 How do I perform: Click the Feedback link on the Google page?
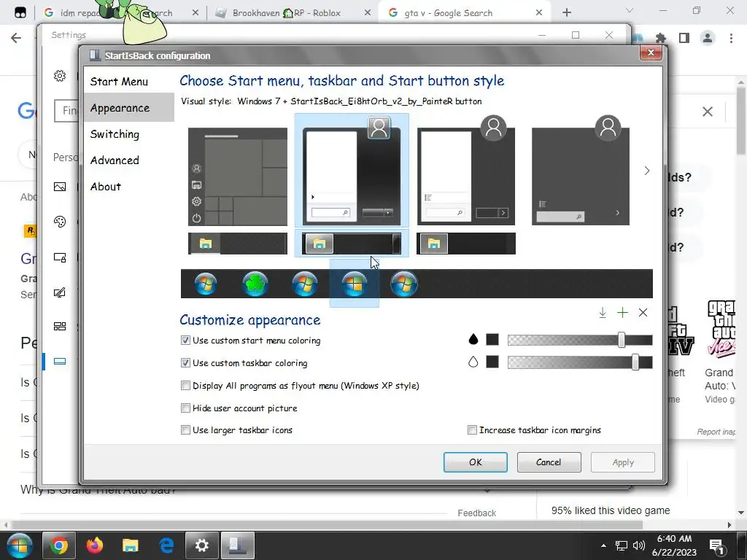point(477,513)
